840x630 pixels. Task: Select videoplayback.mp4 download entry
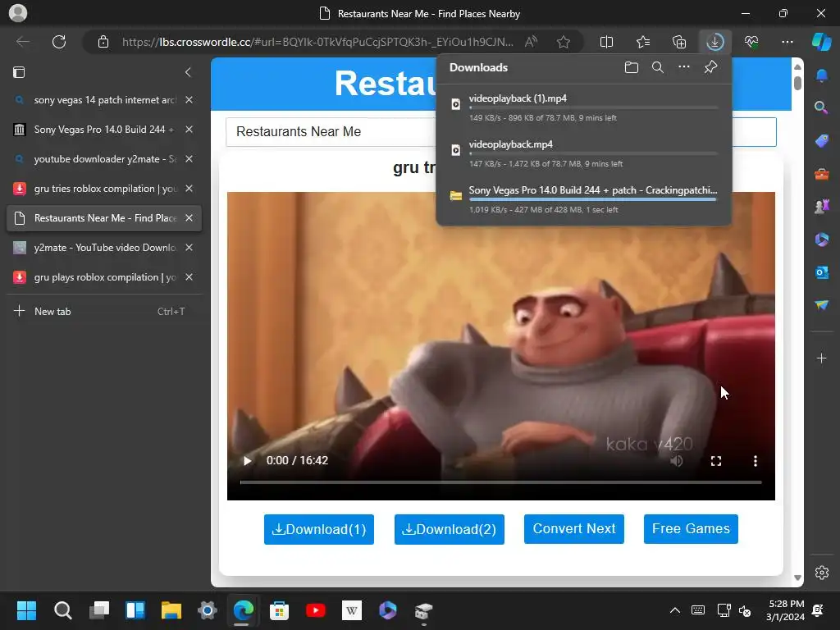pos(584,153)
